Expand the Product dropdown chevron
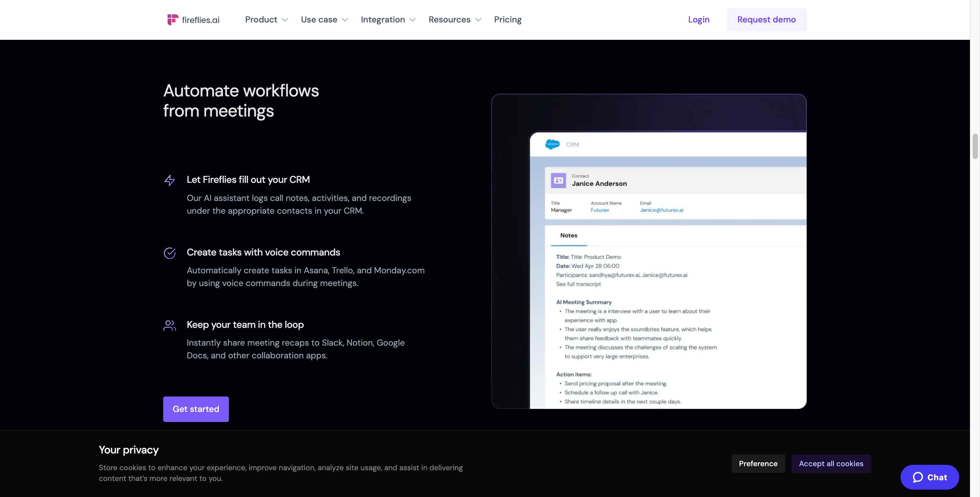 point(285,20)
